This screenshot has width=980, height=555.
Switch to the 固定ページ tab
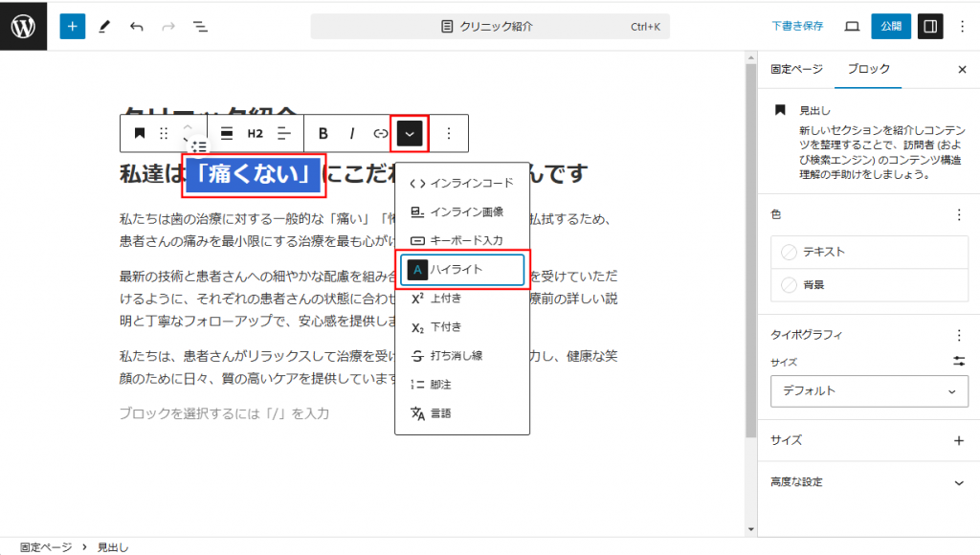[795, 69]
